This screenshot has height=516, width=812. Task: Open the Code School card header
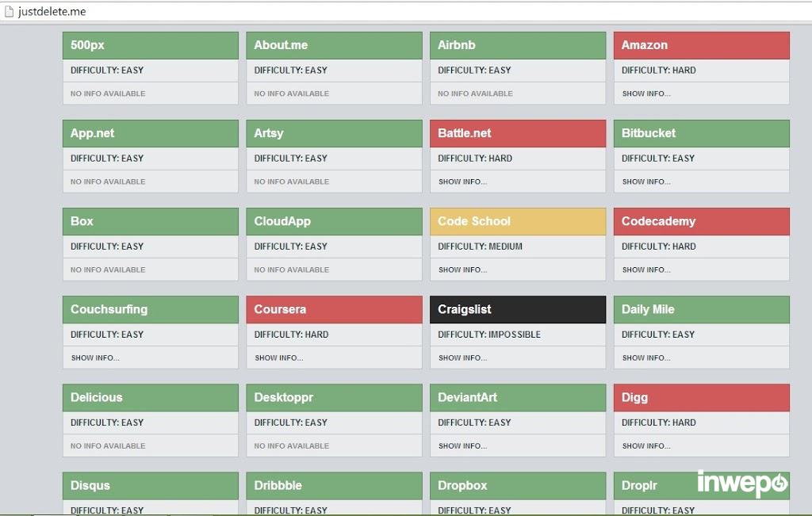[x=518, y=221]
